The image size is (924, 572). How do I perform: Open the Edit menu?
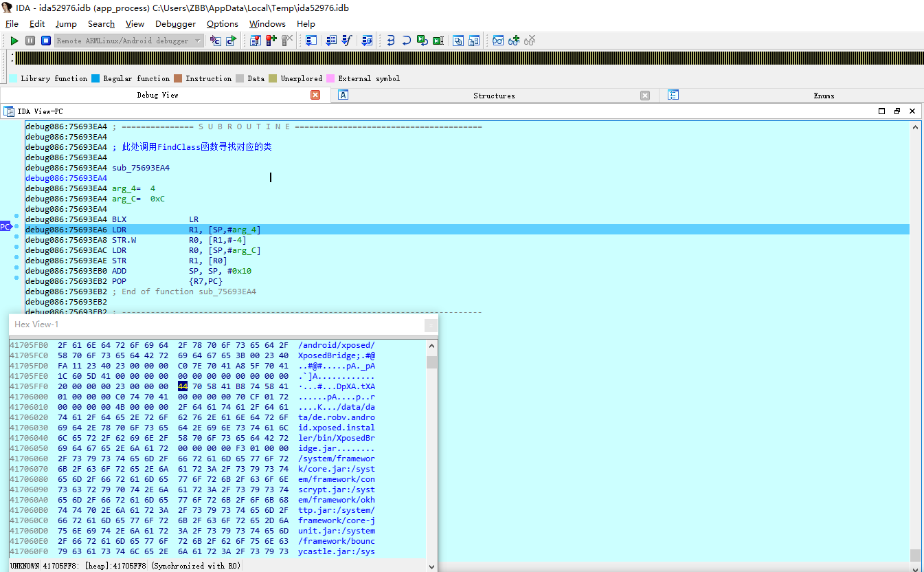click(37, 24)
